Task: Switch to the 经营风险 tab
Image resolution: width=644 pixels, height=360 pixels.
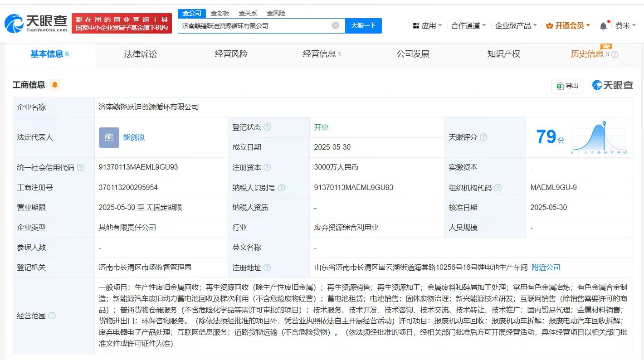Action: (231, 54)
